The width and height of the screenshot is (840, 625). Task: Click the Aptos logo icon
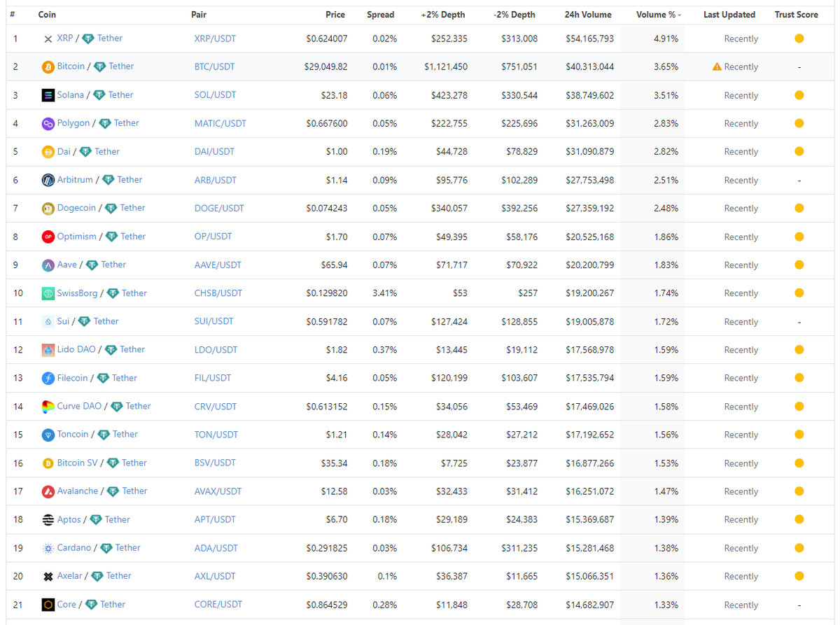pos(48,520)
